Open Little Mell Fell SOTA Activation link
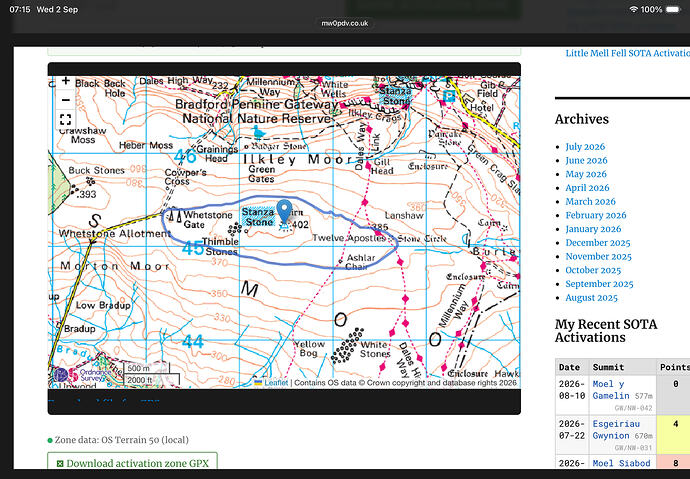Image resolution: width=690 pixels, height=479 pixels. pyautogui.click(x=628, y=53)
